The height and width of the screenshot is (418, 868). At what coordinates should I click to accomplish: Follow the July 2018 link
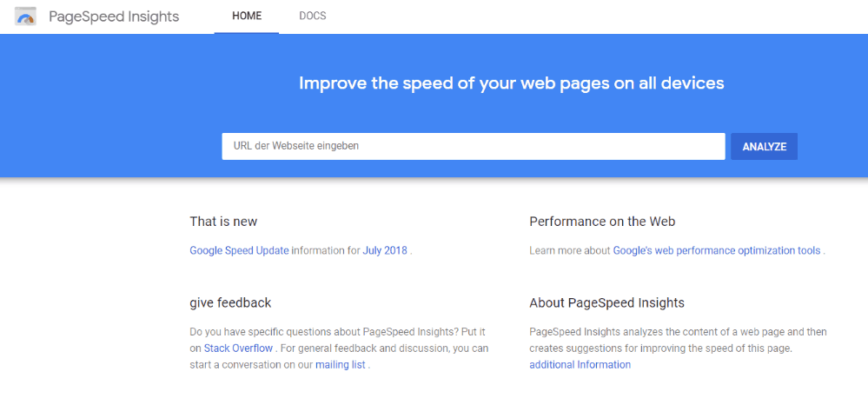point(385,250)
